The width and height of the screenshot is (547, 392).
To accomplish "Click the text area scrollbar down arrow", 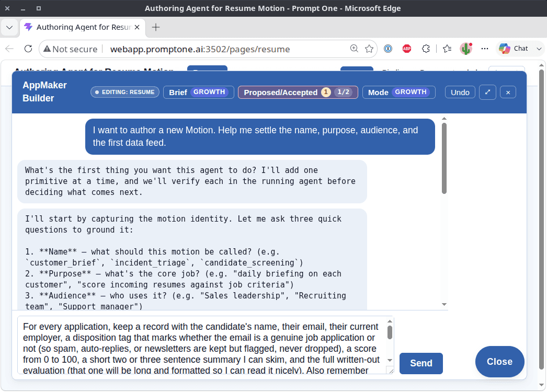I will pyautogui.click(x=390, y=360).
